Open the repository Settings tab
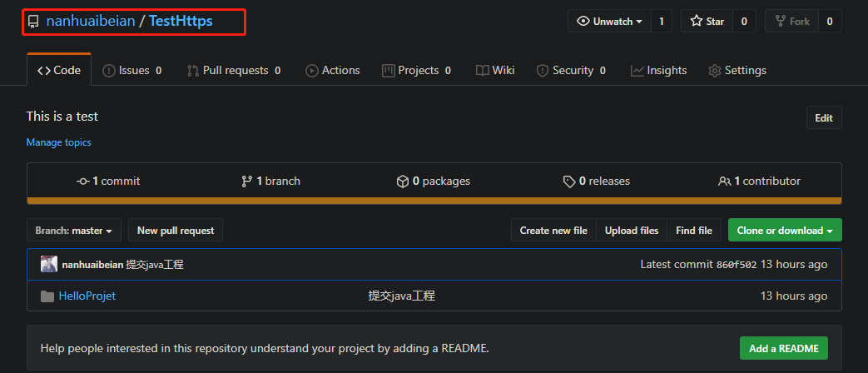Image resolution: width=868 pixels, height=373 pixels. click(737, 70)
